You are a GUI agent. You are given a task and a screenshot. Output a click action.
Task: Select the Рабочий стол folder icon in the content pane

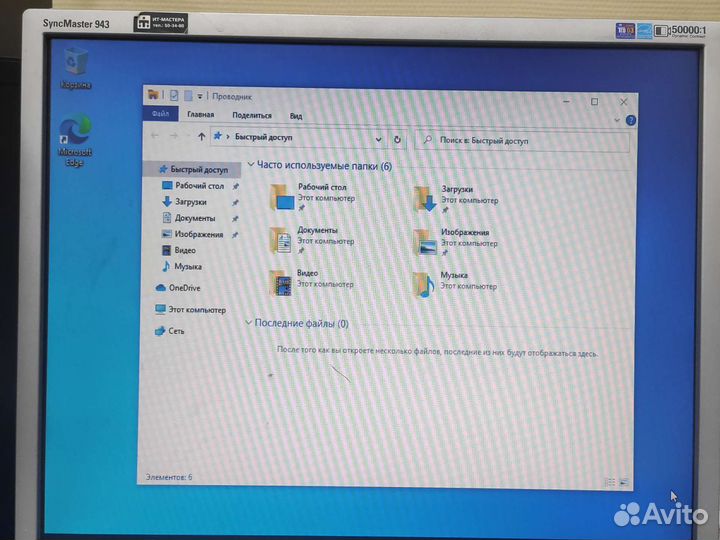pos(281,197)
